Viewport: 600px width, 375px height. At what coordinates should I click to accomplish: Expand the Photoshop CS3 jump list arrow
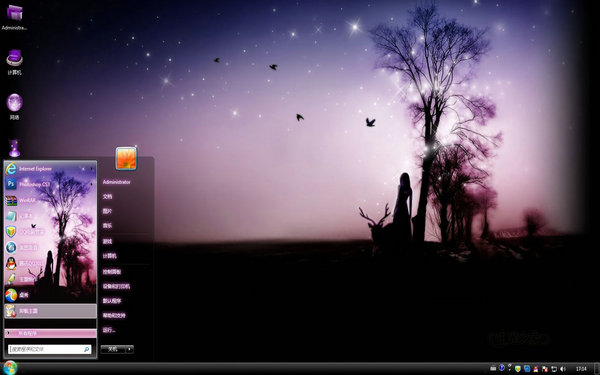pos(91,184)
